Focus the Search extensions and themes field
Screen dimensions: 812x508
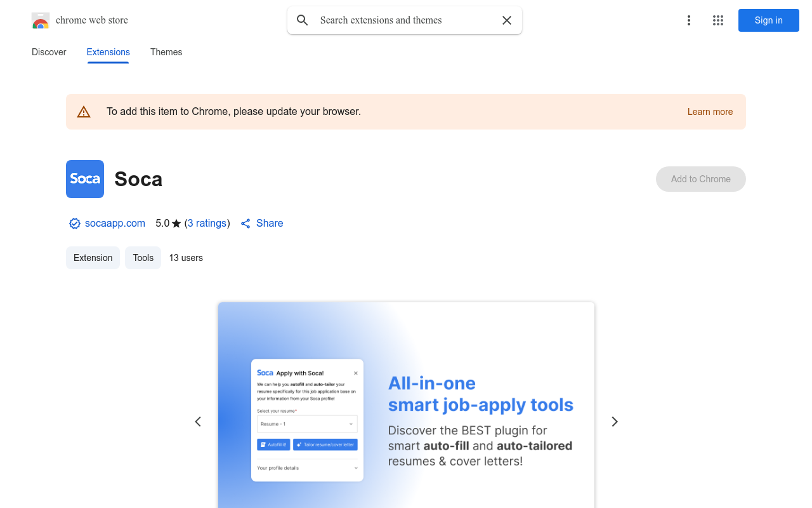click(x=405, y=20)
